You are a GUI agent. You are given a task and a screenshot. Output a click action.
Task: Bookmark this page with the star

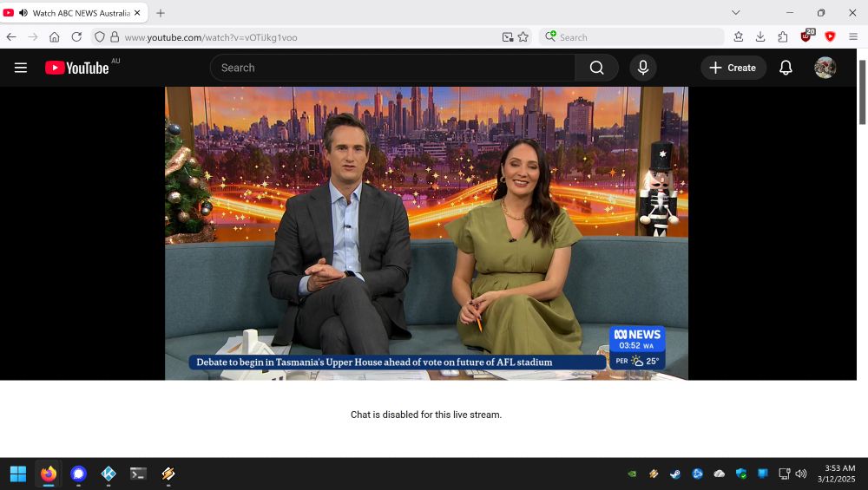click(x=523, y=37)
